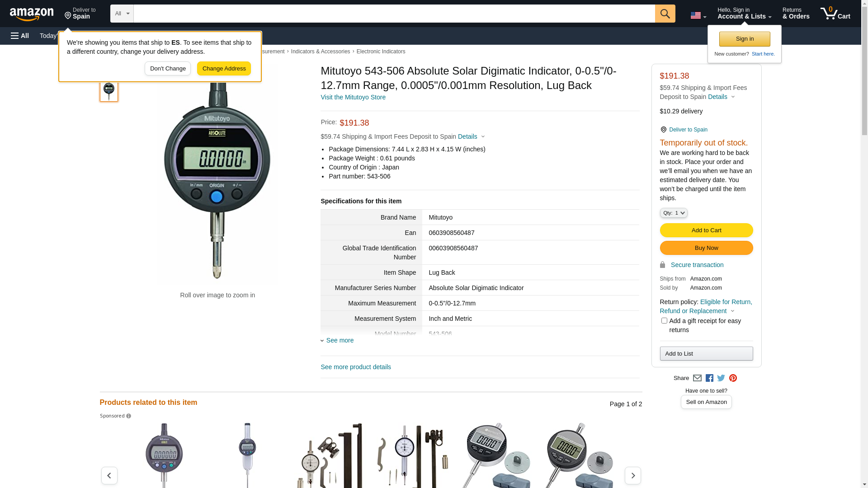Open the country flag language selector
The width and height of the screenshot is (868, 488).
click(698, 15)
